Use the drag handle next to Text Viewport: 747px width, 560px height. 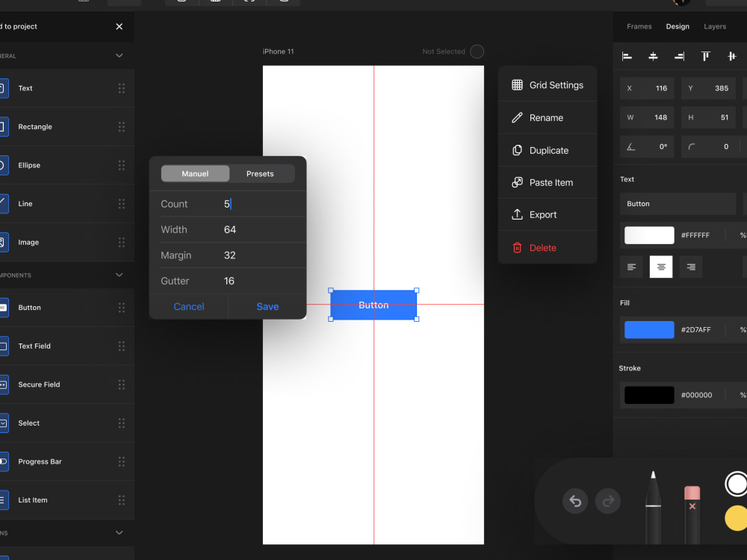(x=122, y=88)
